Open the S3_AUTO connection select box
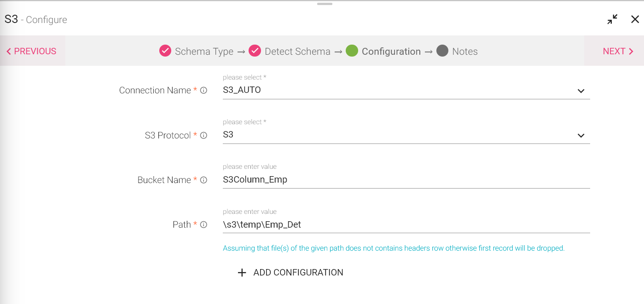This screenshot has height=304, width=644. (396, 91)
